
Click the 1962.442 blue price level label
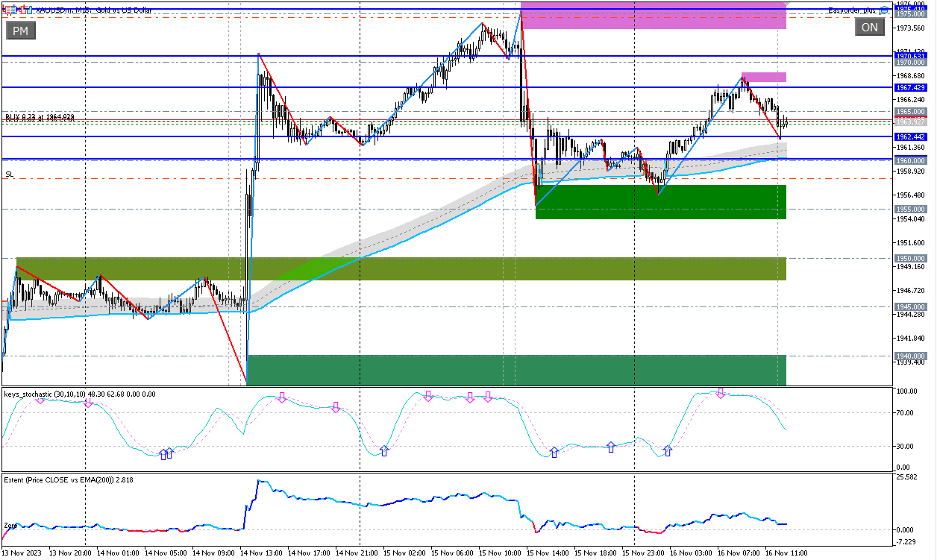click(x=910, y=137)
